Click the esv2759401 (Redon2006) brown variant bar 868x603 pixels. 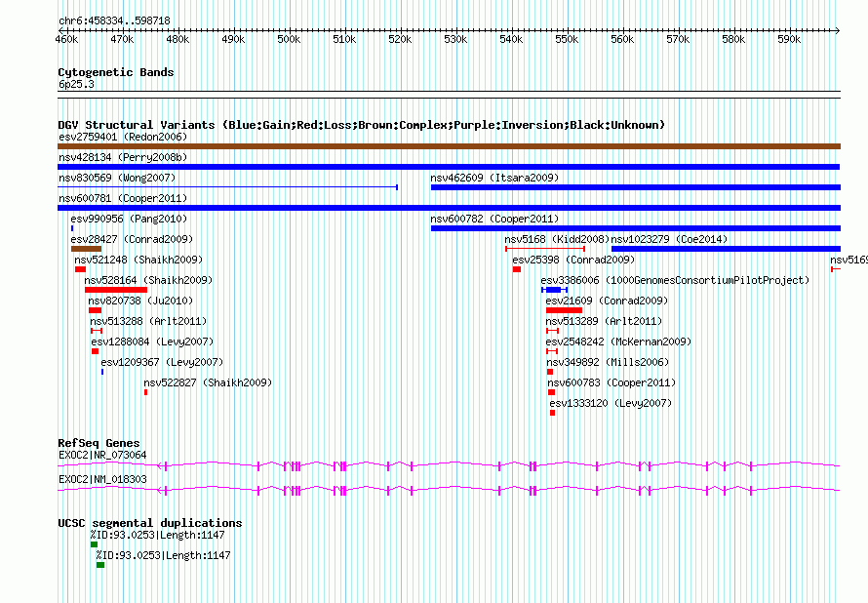[449, 146]
